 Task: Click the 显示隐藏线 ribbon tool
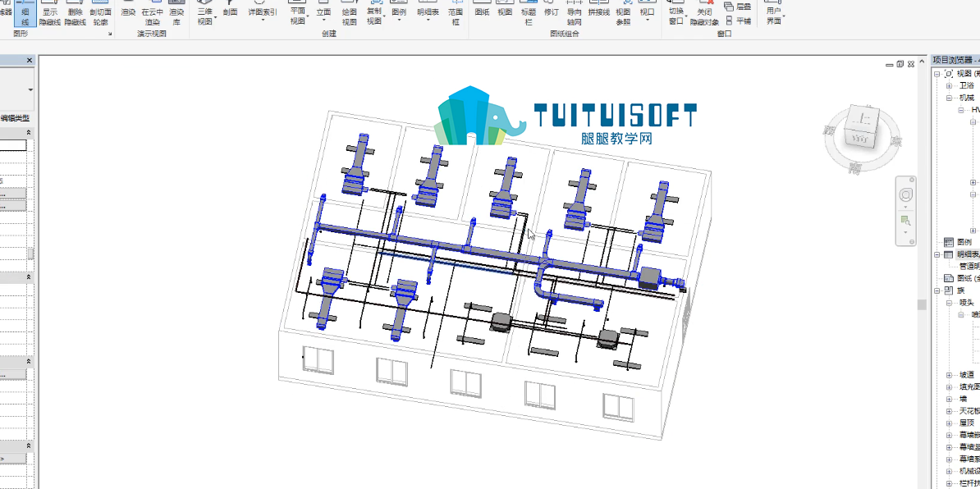pos(50,13)
